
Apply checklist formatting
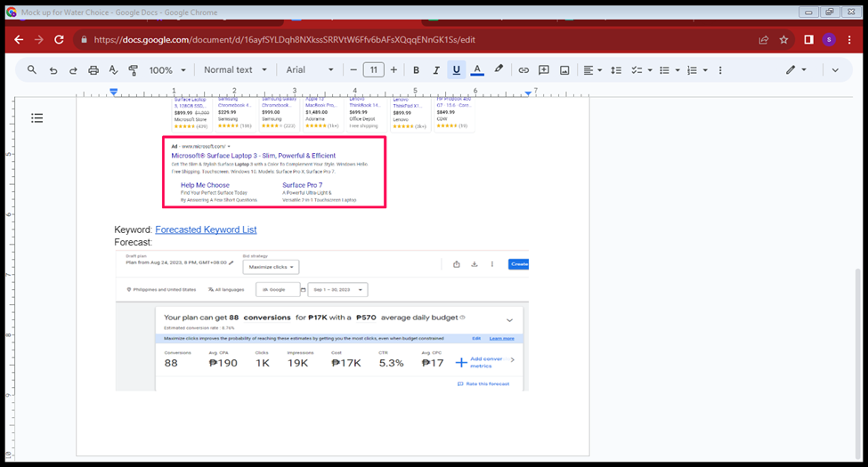point(637,70)
